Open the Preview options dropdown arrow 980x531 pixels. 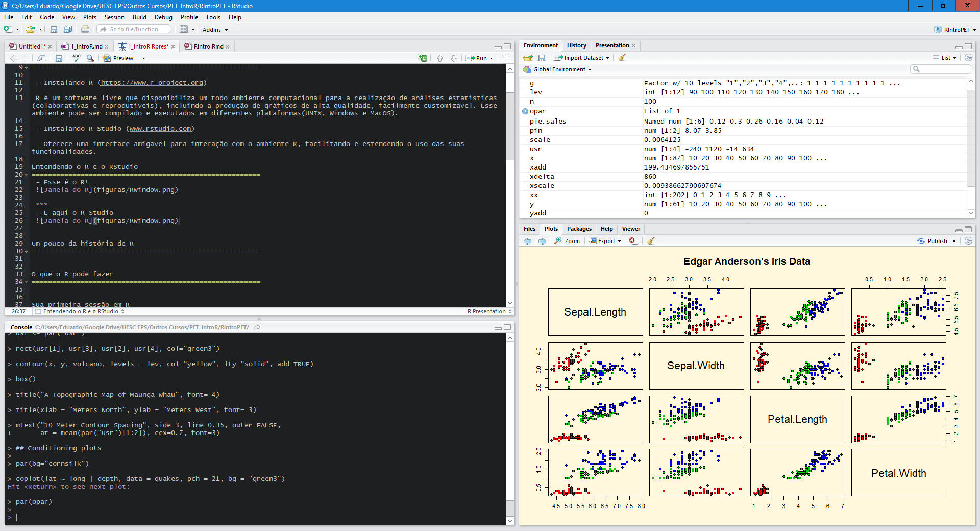click(x=143, y=58)
